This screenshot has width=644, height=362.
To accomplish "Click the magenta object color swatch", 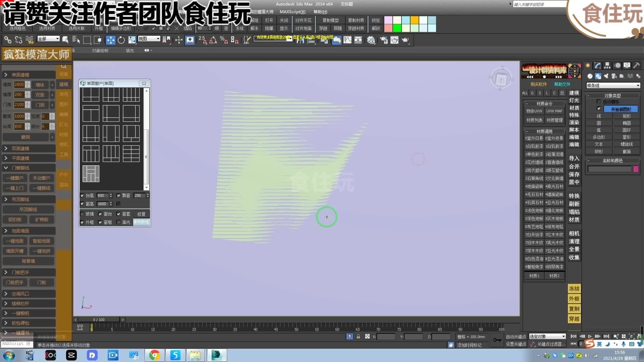I will coord(636,169).
